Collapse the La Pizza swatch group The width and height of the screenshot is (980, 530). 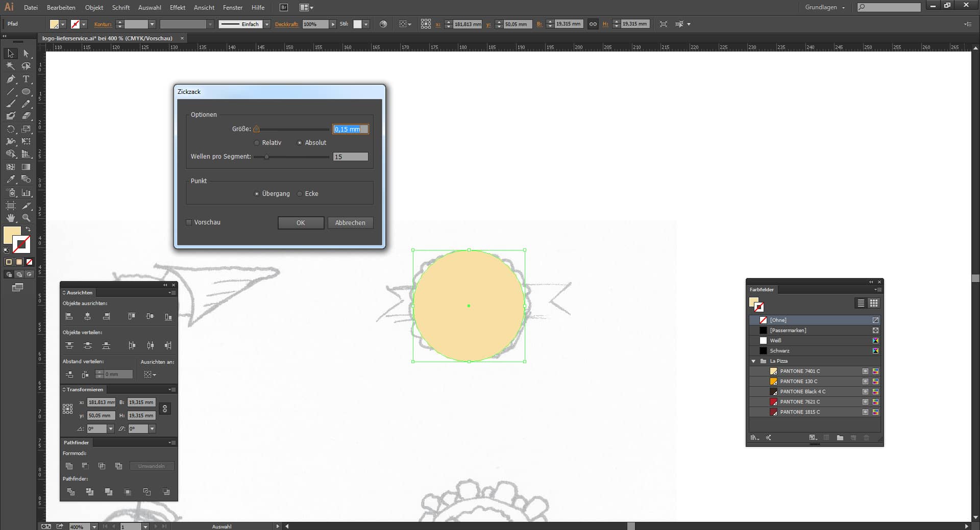754,361
